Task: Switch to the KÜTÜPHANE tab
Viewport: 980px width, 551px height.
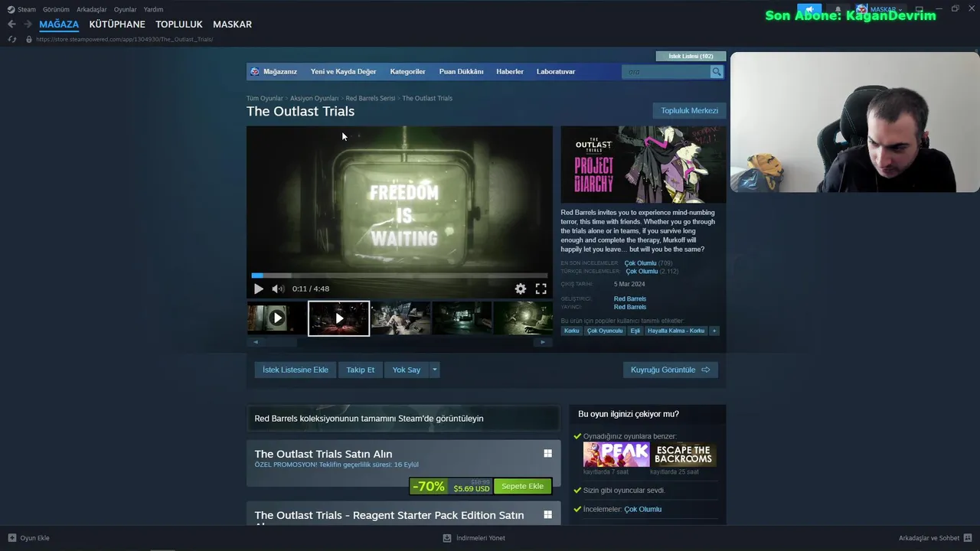Action: coord(117,24)
